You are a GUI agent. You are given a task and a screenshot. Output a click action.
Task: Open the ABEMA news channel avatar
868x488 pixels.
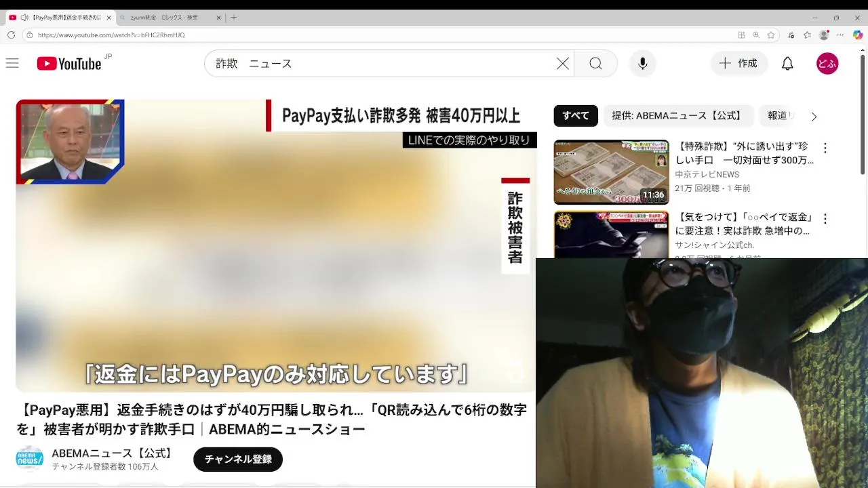(30, 459)
